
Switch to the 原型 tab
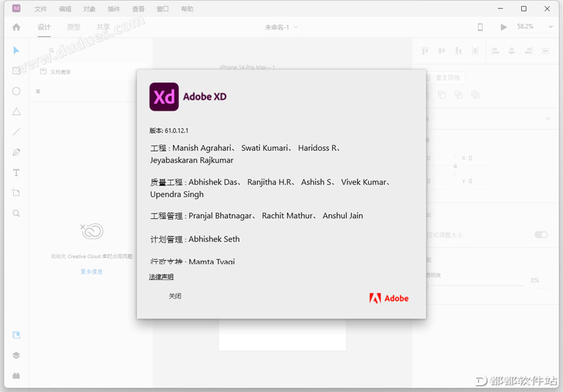tap(73, 27)
